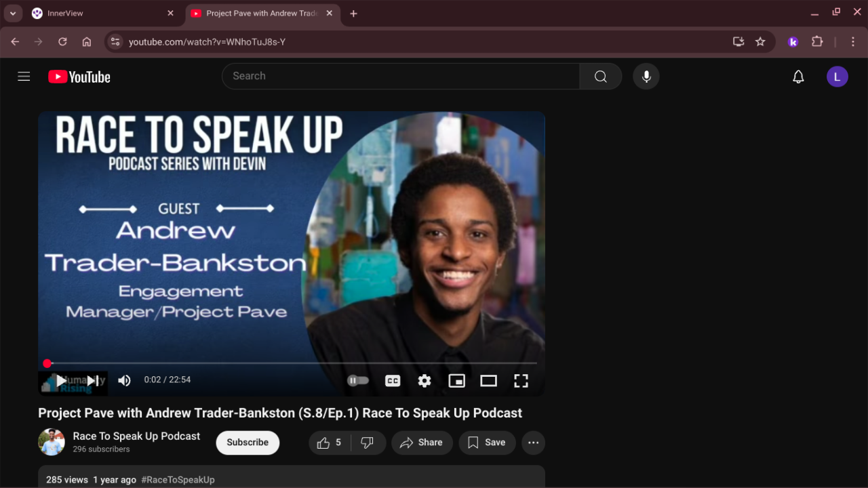The image size is (868, 488).
Task: Turn on closed captions
Action: coord(393,381)
